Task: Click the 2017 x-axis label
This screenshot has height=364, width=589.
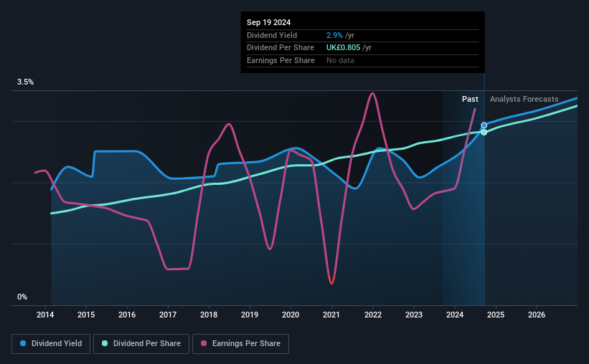Action: tap(168, 315)
